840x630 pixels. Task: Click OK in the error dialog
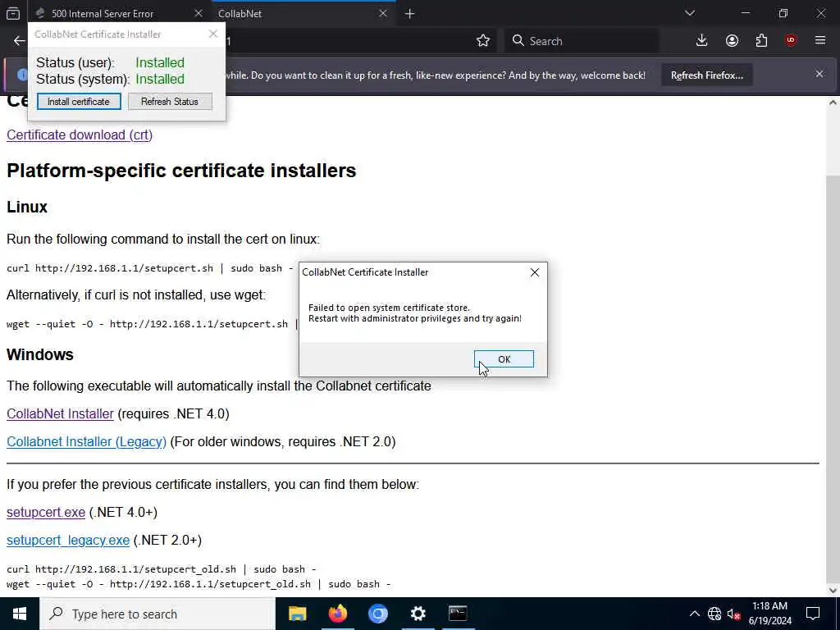point(504,359)
